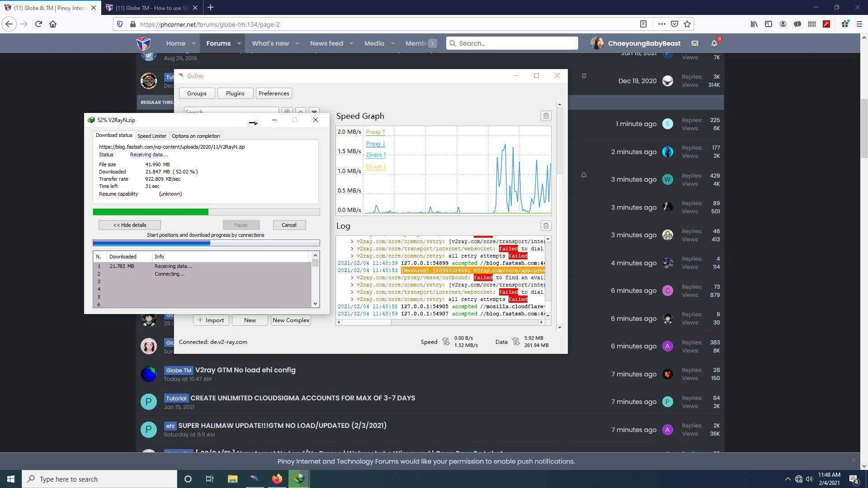
Task: Click the PHCorner site logo
Action: tap(143, 43)
